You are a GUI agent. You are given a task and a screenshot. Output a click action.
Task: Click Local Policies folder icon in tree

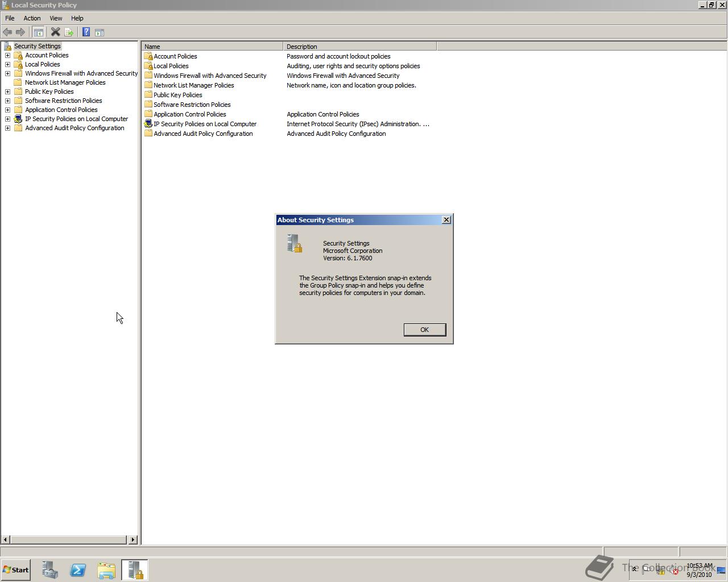(18, 64)
